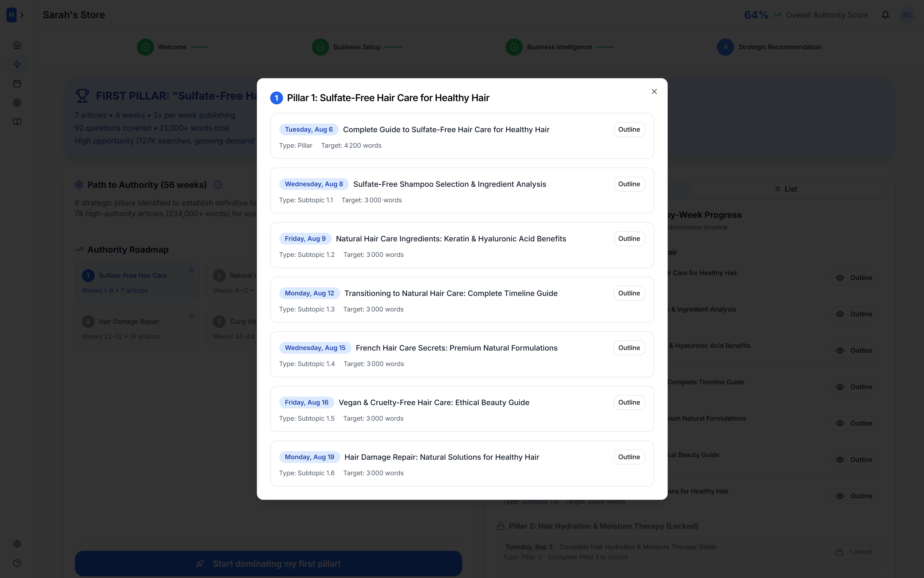Click the Business Intelligence checkmark circle
Image resolution: width=924 pixels, height=578 pixels.
(514, 47)
